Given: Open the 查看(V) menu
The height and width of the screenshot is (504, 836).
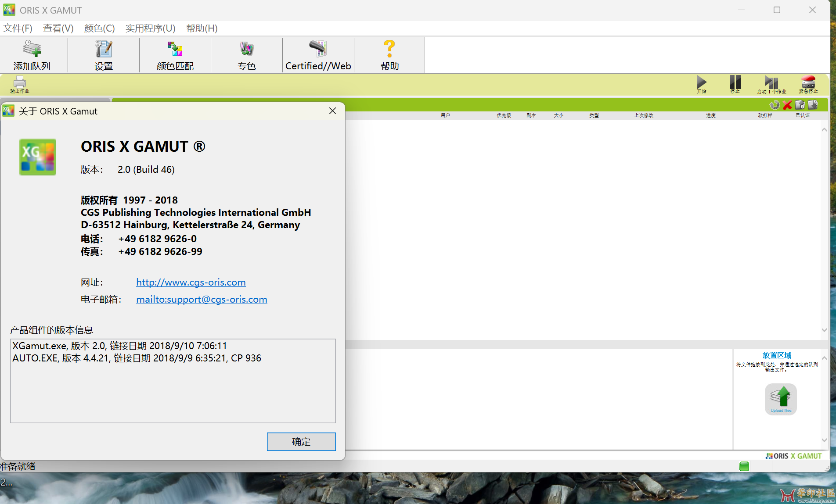Looking at the screenshot, I should coord(58,29).
